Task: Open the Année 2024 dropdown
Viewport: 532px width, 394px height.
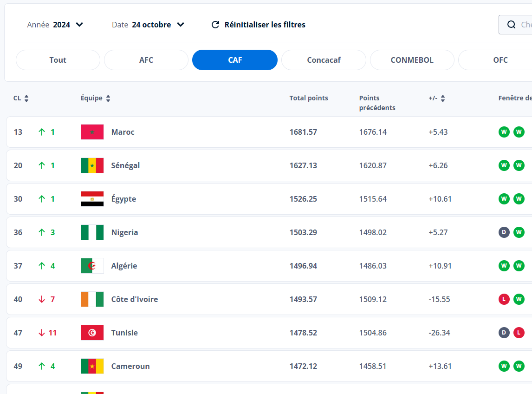Action: (x=55, y=25)
